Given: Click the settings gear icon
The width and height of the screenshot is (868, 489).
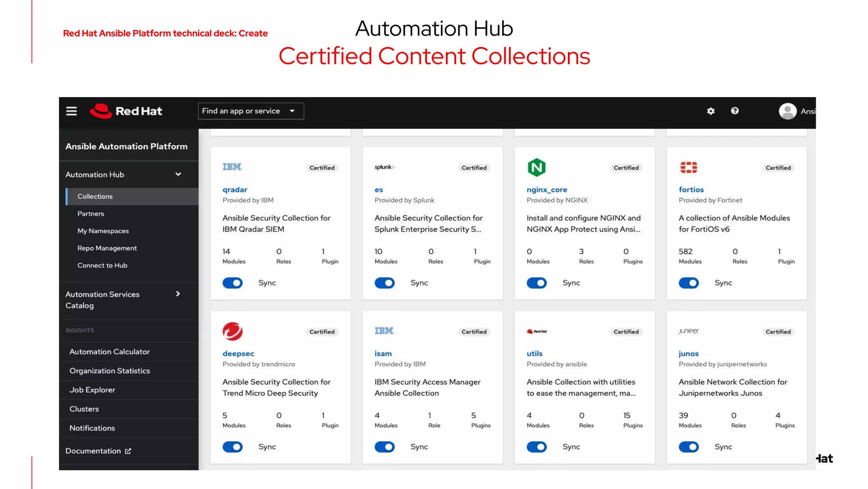Looking at the screenshot, I should 711,111.
